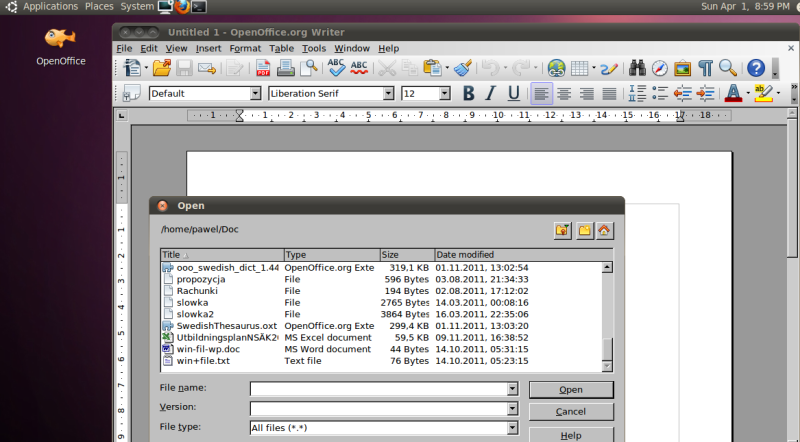Image resolution: width=800 pixels, height=442 pixels.
Task: Select the win-fil-wp.doc file in list
Action: (208, 349)
